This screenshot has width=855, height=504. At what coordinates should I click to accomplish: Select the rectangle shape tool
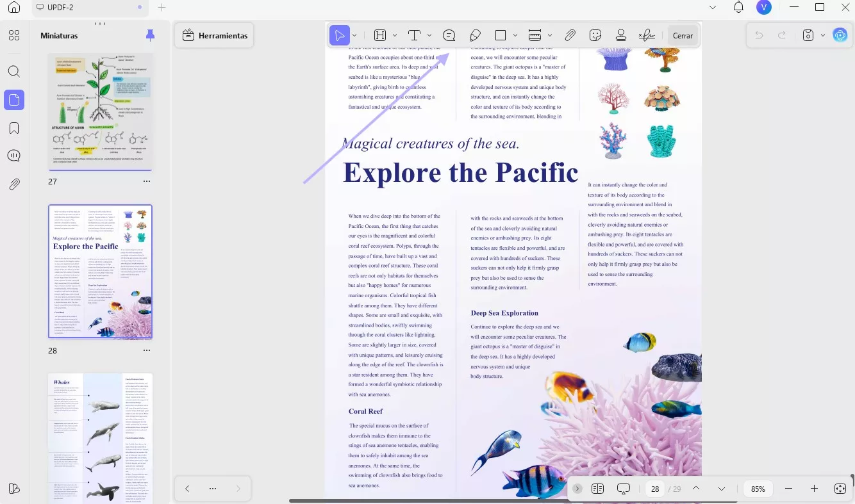pyautogui.click(x=501, y=35)
